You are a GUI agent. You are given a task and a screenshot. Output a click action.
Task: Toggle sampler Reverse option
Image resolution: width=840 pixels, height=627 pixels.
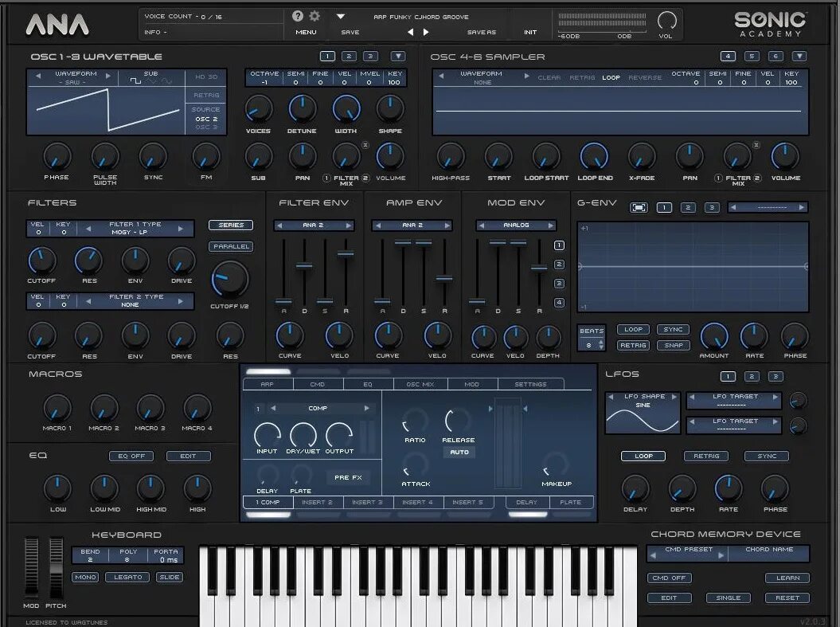click(x=645, y=77)
